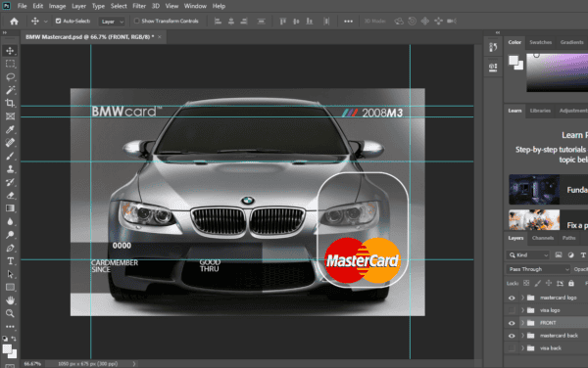Select the Frame tool
This screenshot has height=368, width=588.
pyautogui.click(x=10, y=116)
